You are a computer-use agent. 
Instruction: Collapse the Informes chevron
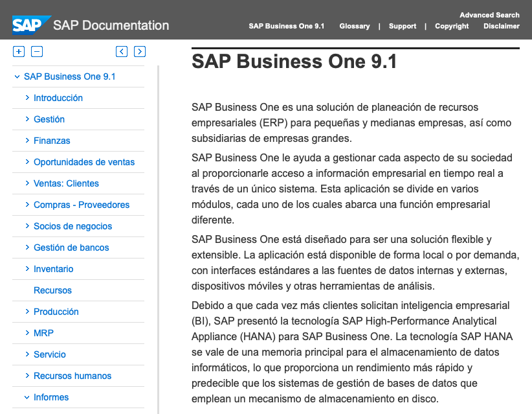[27, 397]
